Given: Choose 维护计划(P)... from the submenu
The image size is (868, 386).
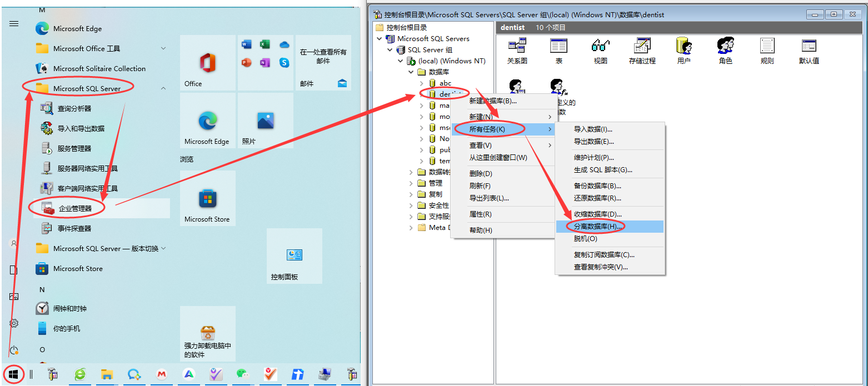Looking at the screenshot, I should pos(610,158).
